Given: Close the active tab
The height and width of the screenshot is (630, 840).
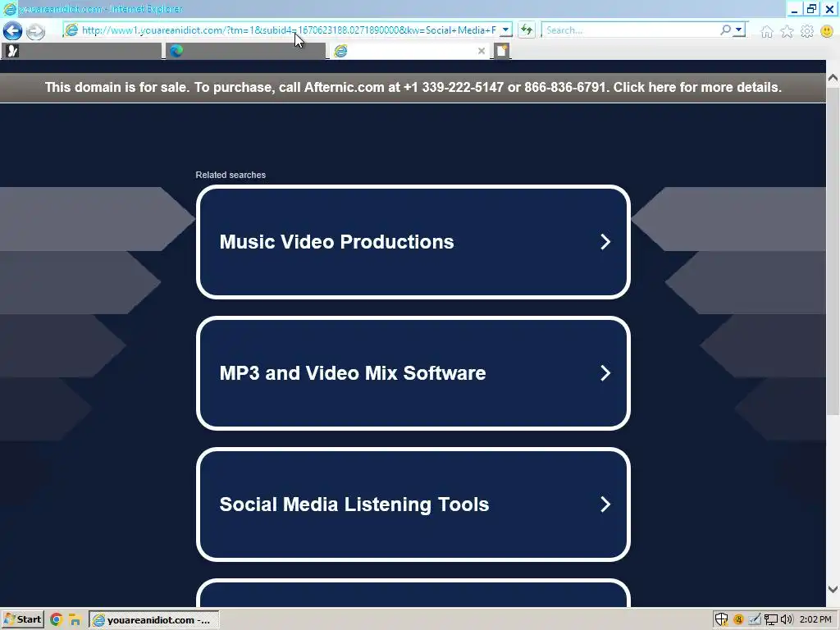Looking at the screenshot, I should click(481, 51).
